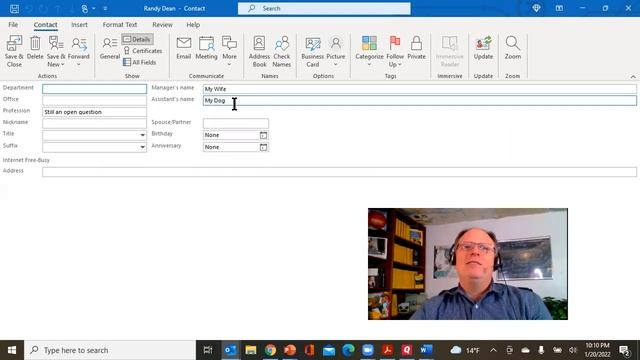640x360 pixels.
Task: Show General contact view
Action: [x=110, y=48]
